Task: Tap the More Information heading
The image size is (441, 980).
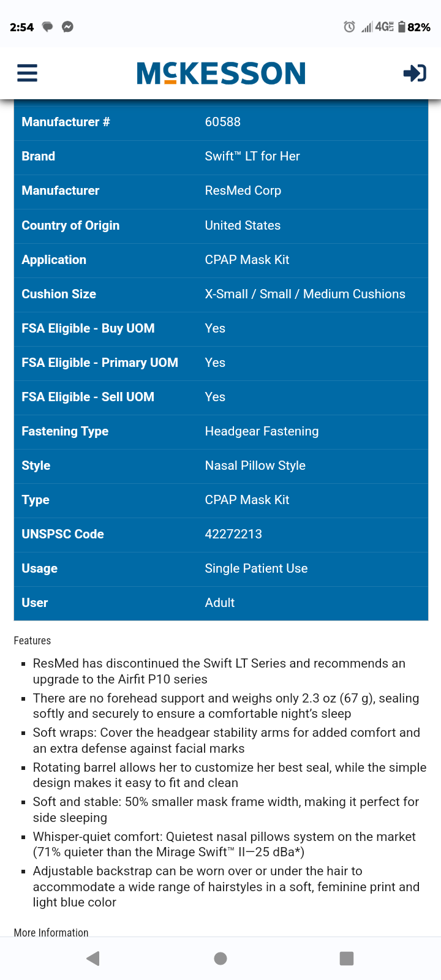Action: (51, 932)
